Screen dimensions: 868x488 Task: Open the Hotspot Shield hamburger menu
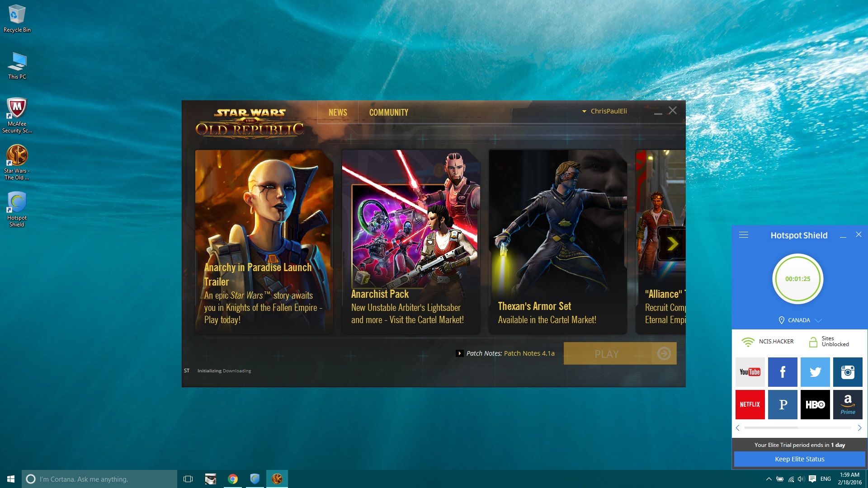click(x=744, y=235)
